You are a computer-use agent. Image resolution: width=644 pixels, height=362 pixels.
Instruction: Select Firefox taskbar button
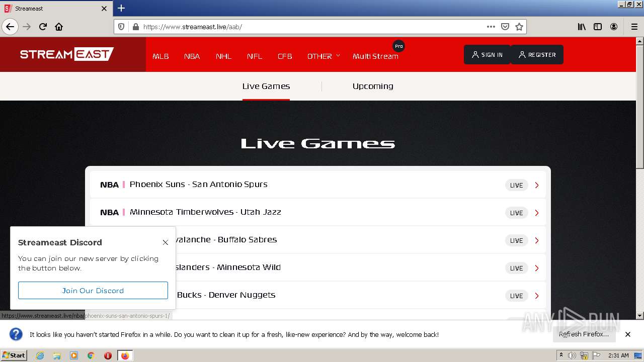(x=125, y=355)
